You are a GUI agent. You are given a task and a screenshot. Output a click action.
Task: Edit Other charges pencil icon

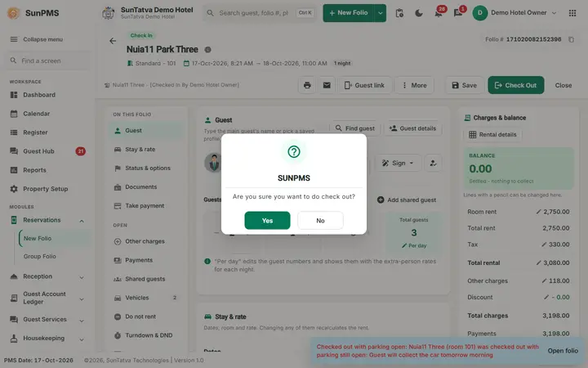[x=544, y=280]
